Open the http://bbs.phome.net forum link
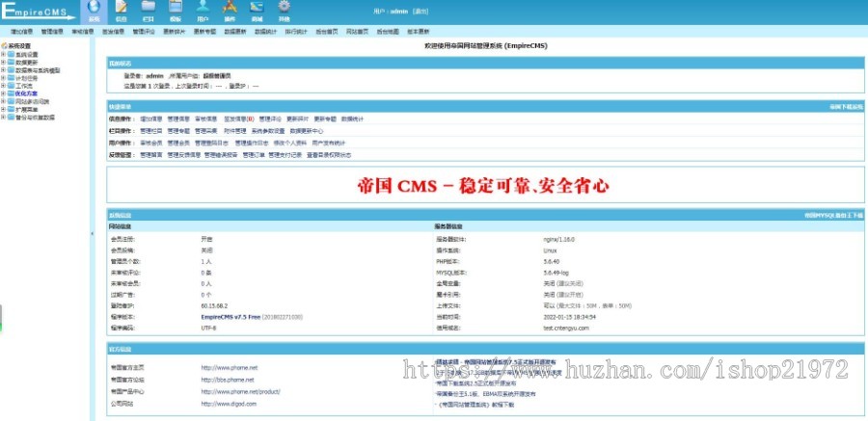Screen dimensions: 868x421 [x=228, y=380]
